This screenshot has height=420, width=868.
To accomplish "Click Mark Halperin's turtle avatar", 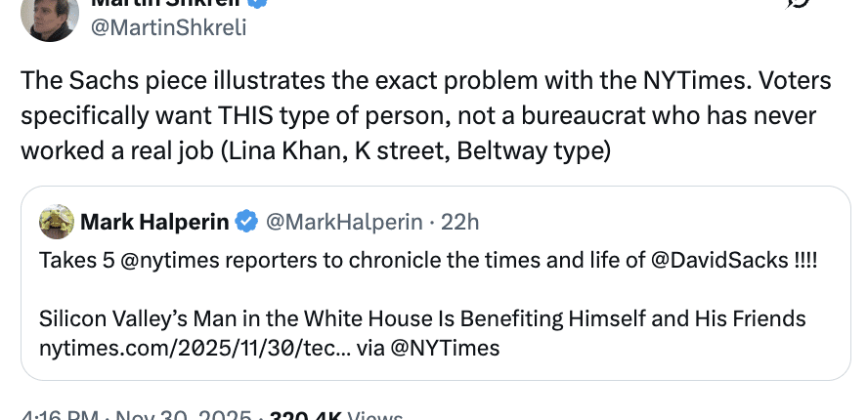I will 57,223.
